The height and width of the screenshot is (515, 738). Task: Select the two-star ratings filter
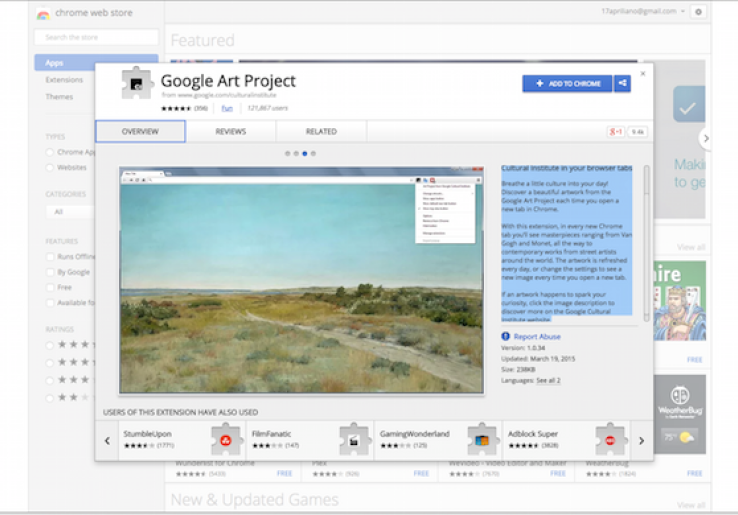[50, 398]
